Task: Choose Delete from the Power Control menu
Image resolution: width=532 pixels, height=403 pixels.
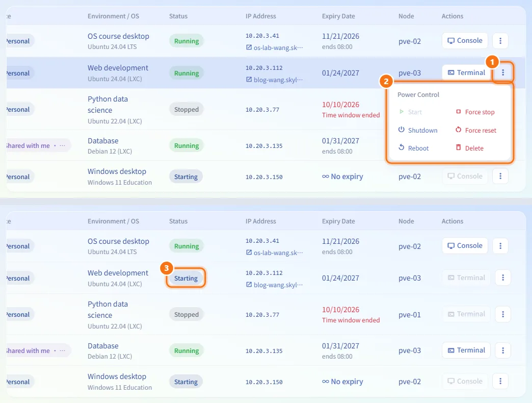Action: (469, 148)
